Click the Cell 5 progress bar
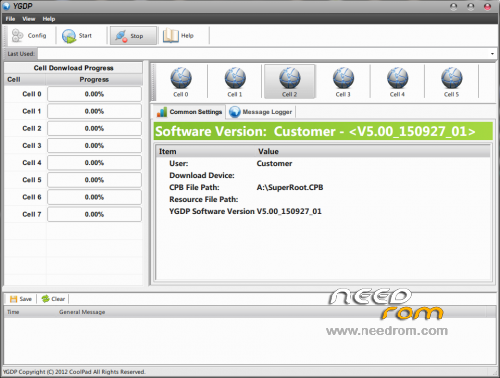 [94, 180]
